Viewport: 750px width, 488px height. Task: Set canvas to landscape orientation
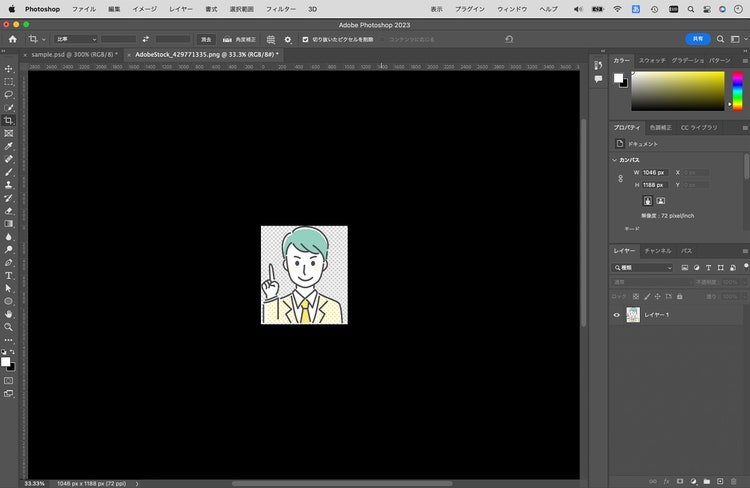click(661, 201)
